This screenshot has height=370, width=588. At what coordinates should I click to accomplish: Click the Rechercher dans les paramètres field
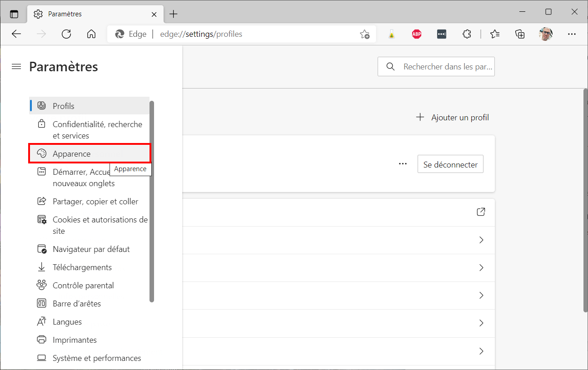[436, 67]
